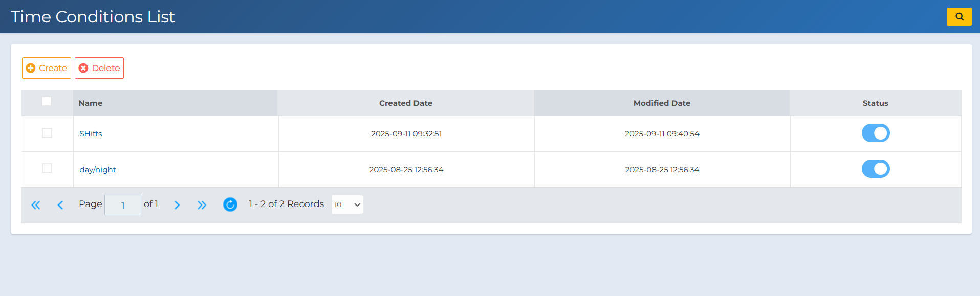Click Create to add a time condition
The width and height of the screenshot is (980, 296).
47,68
